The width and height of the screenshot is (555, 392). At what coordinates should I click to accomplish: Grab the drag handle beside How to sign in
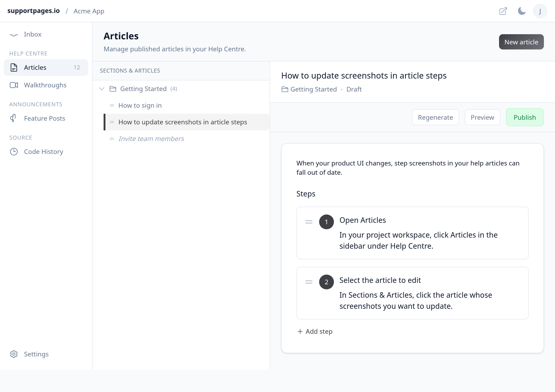(x=112, y=105)
